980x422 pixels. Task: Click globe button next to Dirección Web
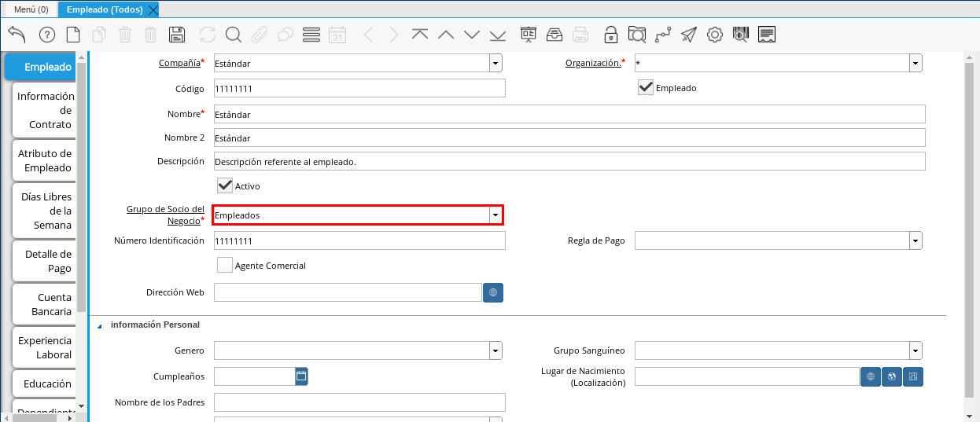[x=493, y=292]
